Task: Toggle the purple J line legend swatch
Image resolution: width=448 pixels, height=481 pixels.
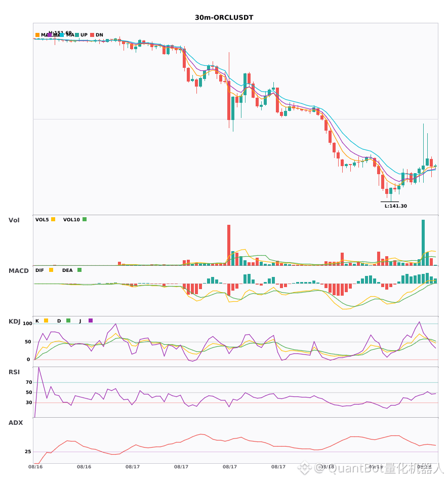Action: [x=91, y=320]
